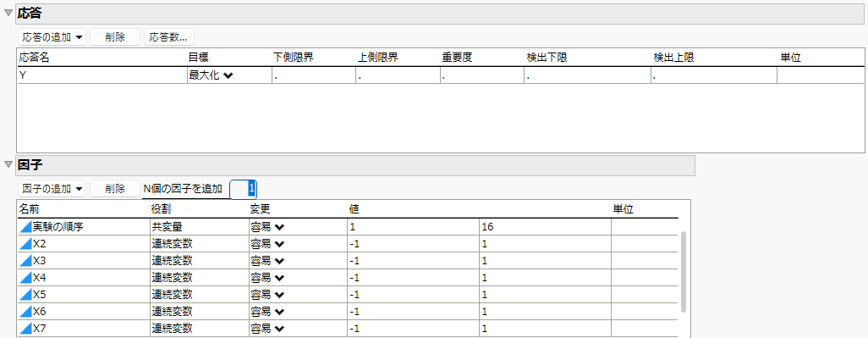Click the continuous factor icon for X7
Viewport: 868px width, 338px height.
(25, 329)
